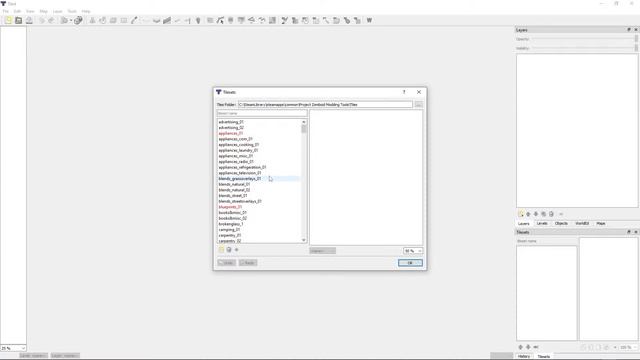Select the Stamp Brush tool icon
Image resolution: width=640 pixels, height=360 pixels.
coord(92,20)
